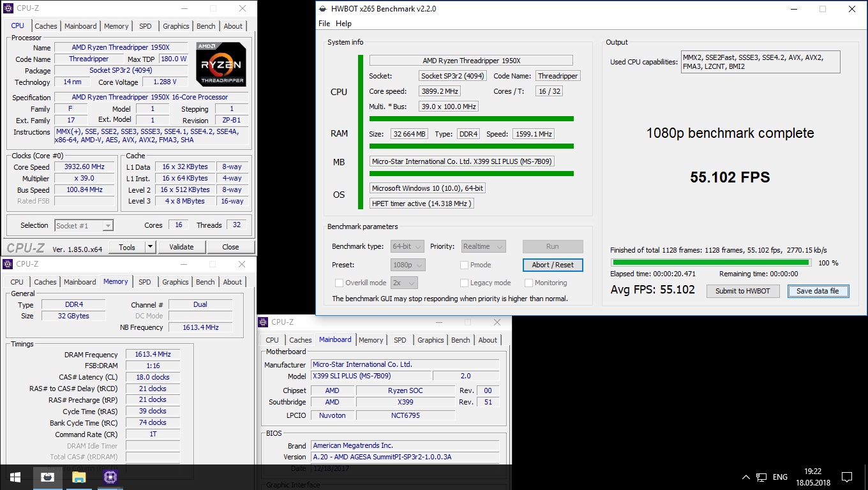The height and width of the screenshot is (490, 868).
Task: Toggle the Monitoring checkbox
Action: coord(529,283)
